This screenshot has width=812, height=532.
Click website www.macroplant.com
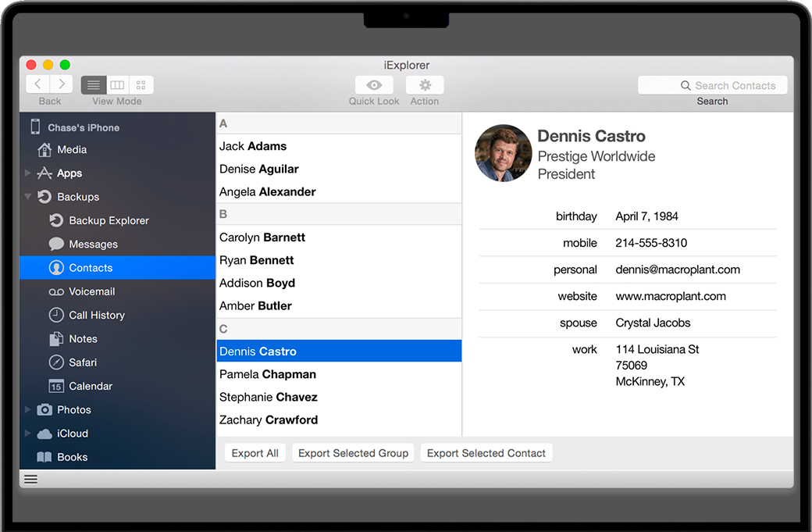671,296
